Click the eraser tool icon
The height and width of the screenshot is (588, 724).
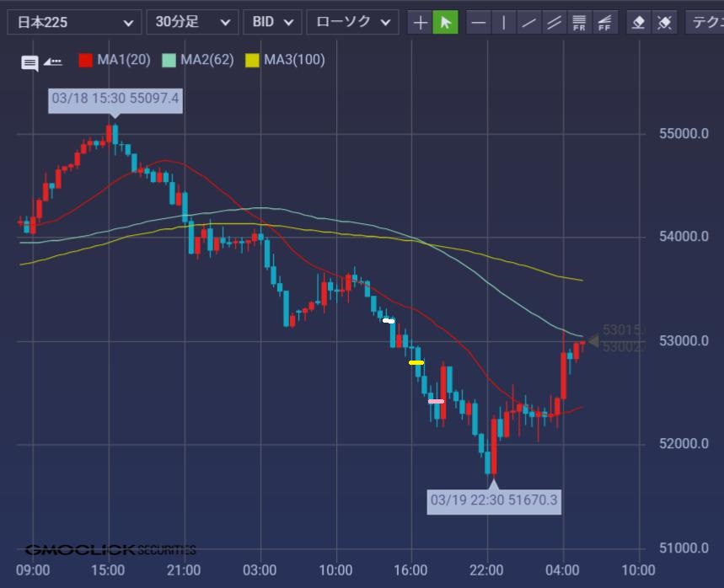click(x=639, y=22)
